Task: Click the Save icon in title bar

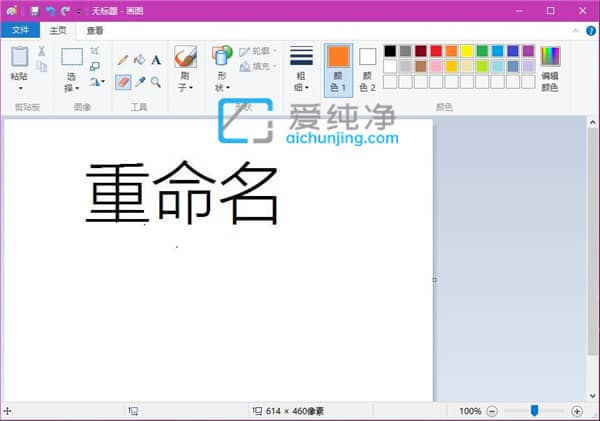Action: pyautogui.click(x=35, y=11)
